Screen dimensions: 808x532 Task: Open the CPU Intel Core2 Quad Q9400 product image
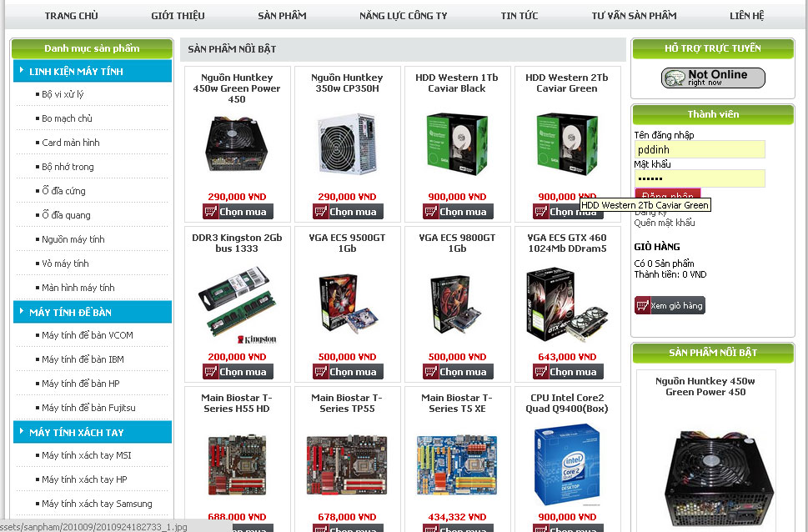[567, 464]
